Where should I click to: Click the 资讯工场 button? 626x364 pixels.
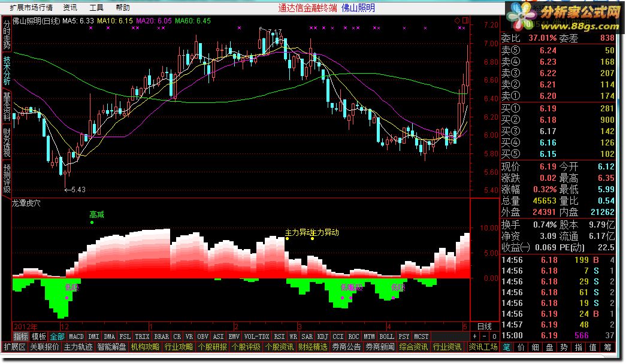(483, 347)
